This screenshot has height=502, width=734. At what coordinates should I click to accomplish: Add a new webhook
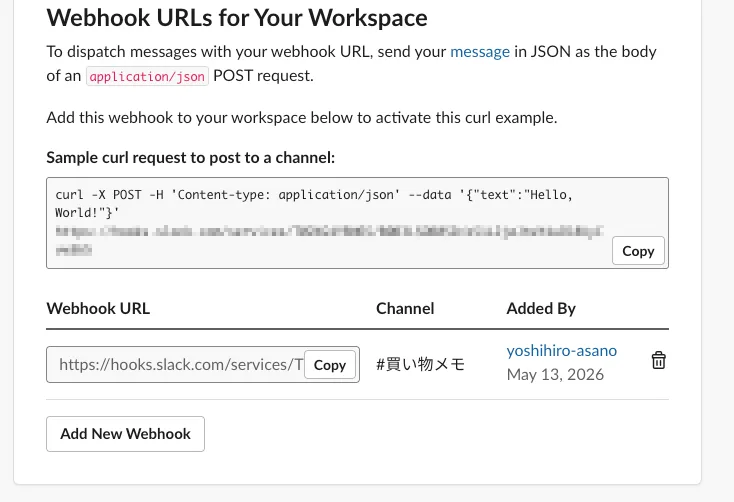click(125, 434)
